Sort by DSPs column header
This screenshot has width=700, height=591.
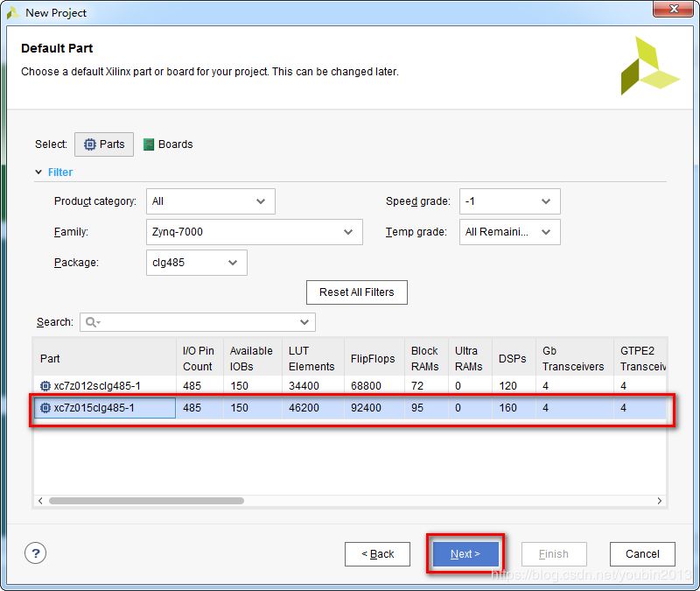coord(514,358)
